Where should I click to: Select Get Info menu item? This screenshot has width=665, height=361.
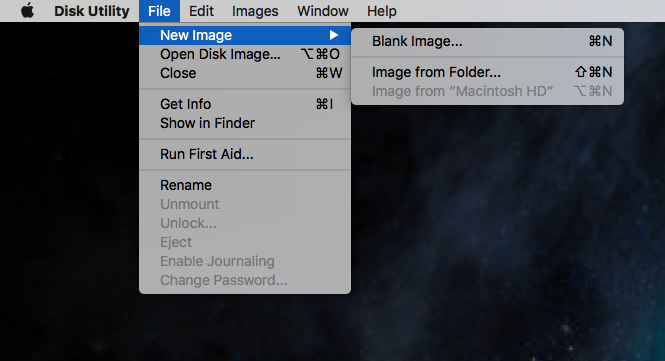245,104
